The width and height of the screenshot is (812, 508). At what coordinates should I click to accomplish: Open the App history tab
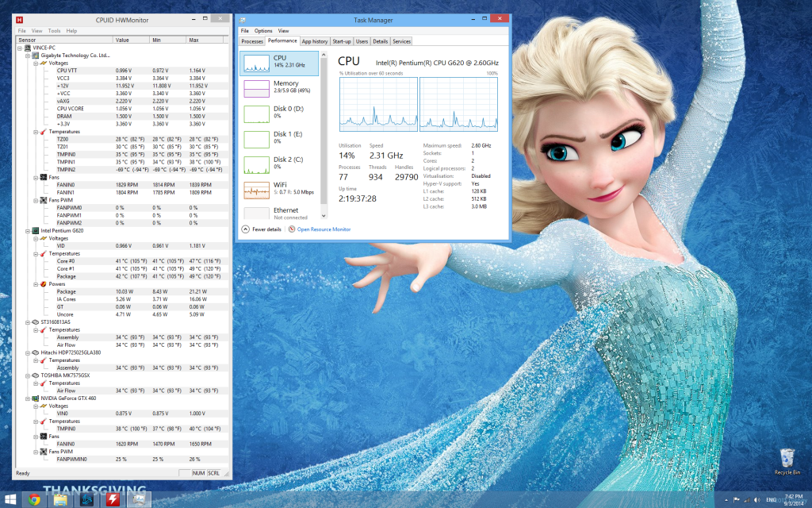(x=314, y=41)
